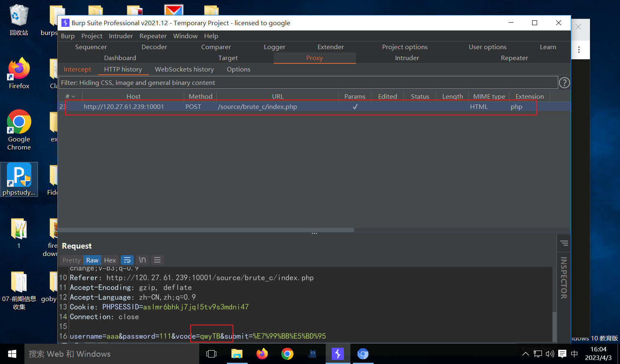The image size is (620, 364).
Task: Open File Explorer from the taskbar
Action: point(237,354)
